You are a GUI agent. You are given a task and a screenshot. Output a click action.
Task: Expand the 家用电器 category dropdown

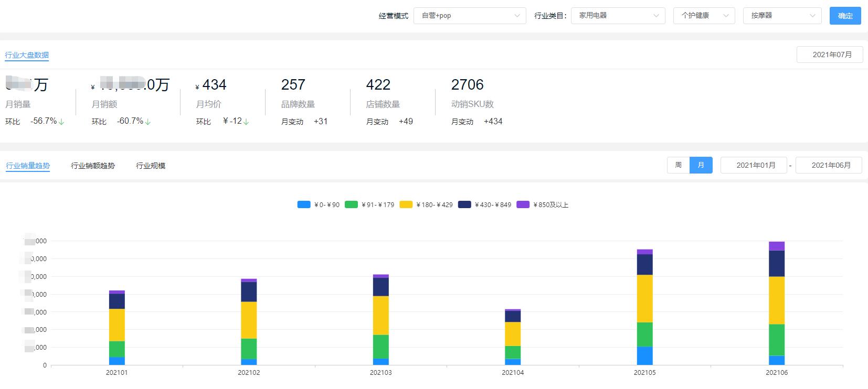[618, 16]
